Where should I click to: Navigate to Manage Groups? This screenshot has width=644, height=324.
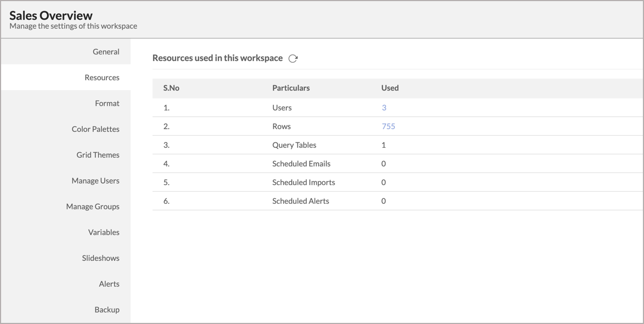(93, 206)
